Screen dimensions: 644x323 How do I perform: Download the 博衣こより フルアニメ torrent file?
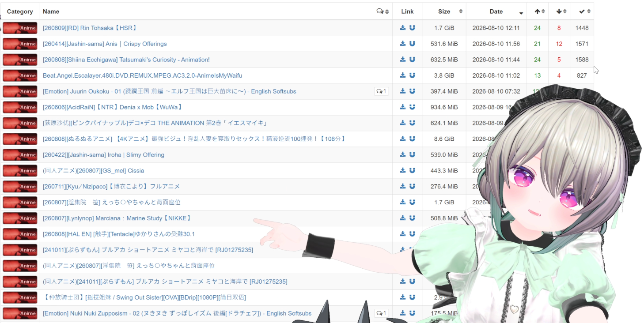point(403,187)
